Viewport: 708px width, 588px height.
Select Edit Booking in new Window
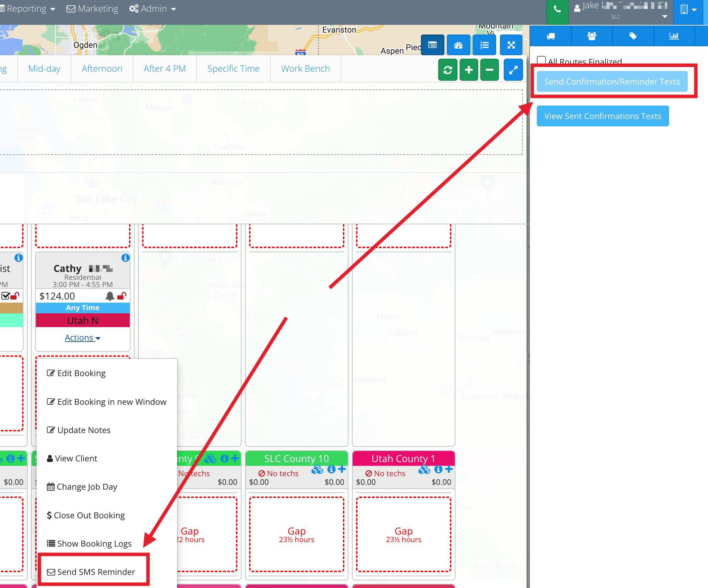[x=107, y=402]
